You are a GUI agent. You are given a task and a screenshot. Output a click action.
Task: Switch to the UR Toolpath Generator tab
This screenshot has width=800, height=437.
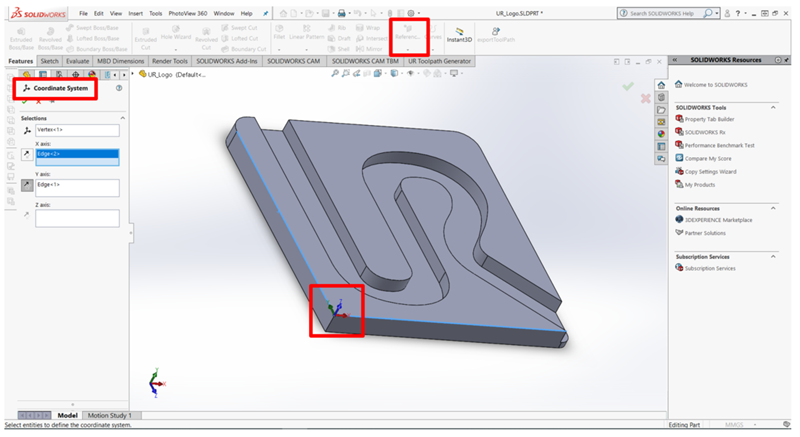click(x=439, y=61)
